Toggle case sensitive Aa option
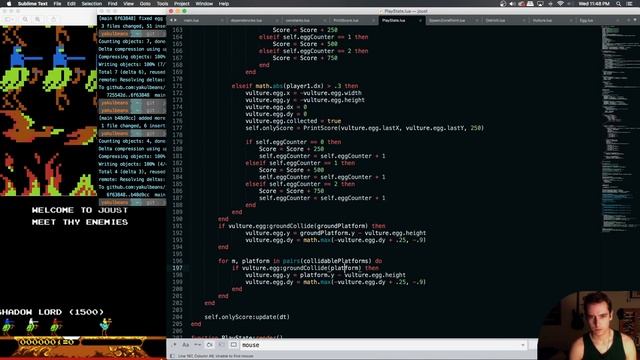The image size is (640, 360). tap(186, 345)
